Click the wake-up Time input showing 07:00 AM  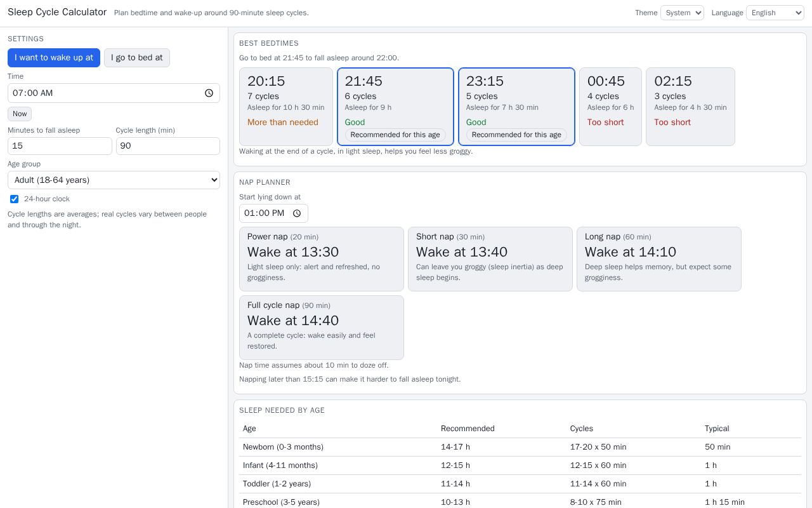click(x=114, y=93)
